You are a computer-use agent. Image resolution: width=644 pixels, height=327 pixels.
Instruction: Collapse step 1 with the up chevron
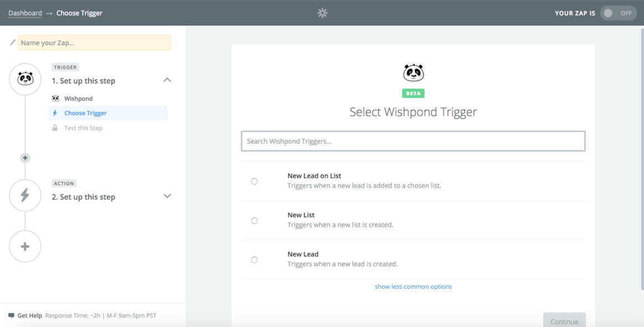click(x=167, y=80)
